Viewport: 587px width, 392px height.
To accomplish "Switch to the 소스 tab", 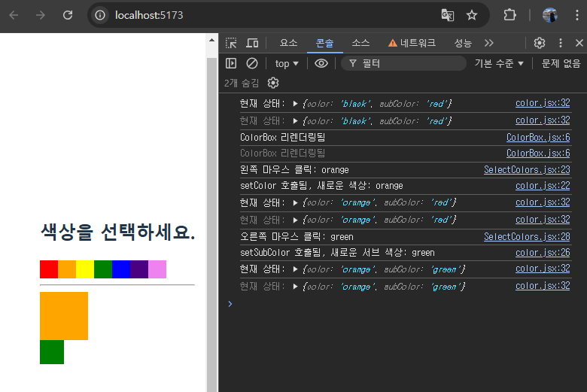I will (360, 43).
